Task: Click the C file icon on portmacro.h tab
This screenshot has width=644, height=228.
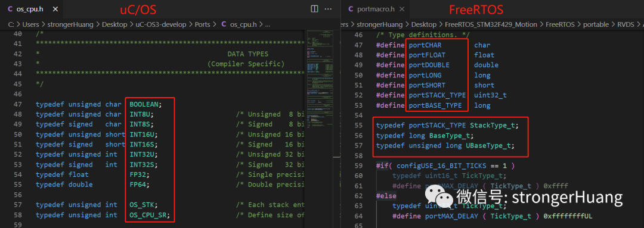Action: [x=351, y=9]
